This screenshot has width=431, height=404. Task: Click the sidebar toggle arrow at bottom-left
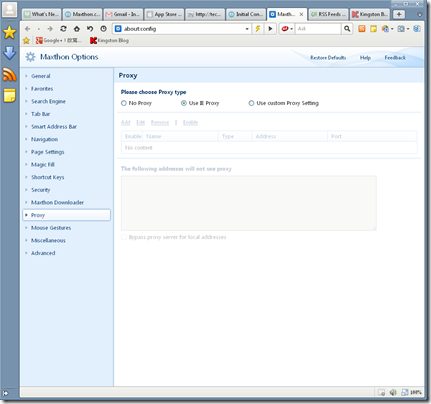(x=6, y=393)
